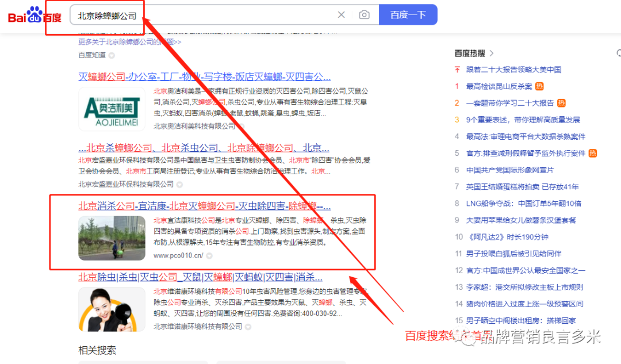Image resolution: width=621 pixels, height=364 pixels.
Task: Open 夫妻用苹果给女儿做薯条汉堡套餐
Action: 521,220
